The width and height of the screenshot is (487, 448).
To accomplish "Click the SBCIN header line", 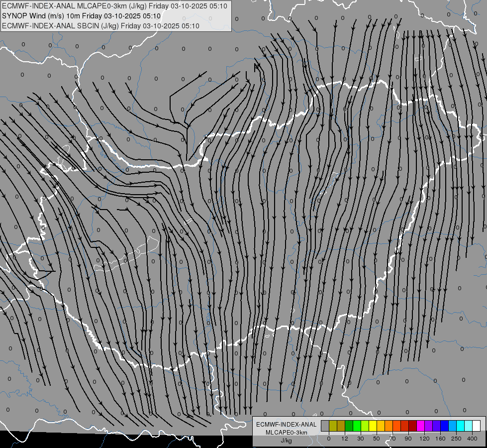I will click(100, 26).
